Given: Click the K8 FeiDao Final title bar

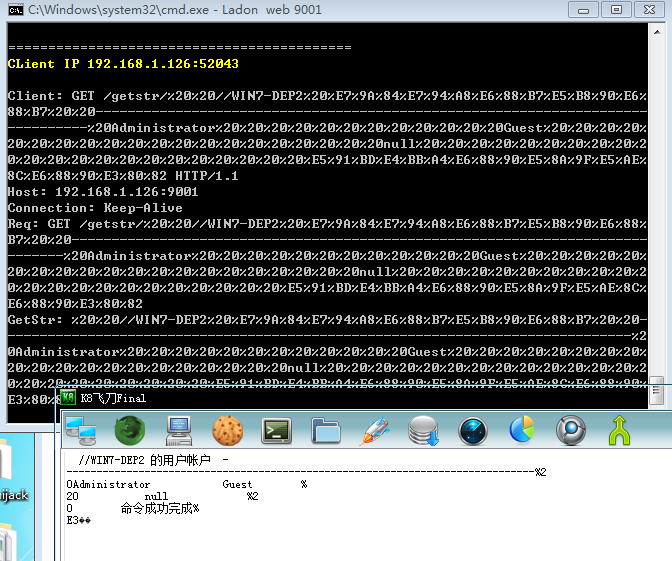Looking at the screenshot, I should point(300,397).
